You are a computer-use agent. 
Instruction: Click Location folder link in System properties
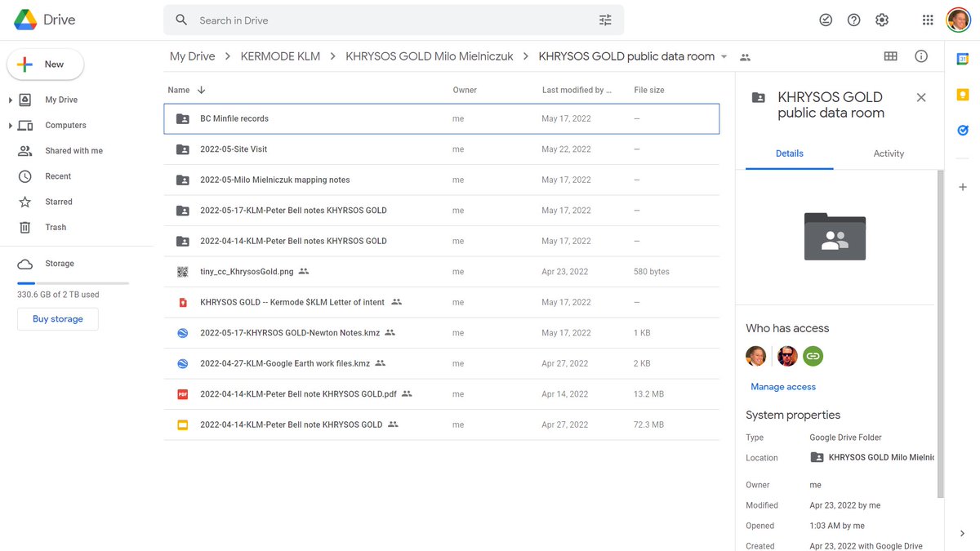[872, 457]
